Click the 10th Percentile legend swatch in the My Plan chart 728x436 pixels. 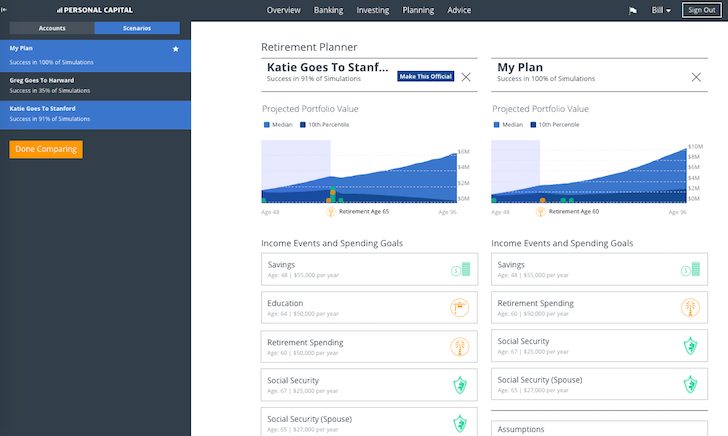click(533, 124)
